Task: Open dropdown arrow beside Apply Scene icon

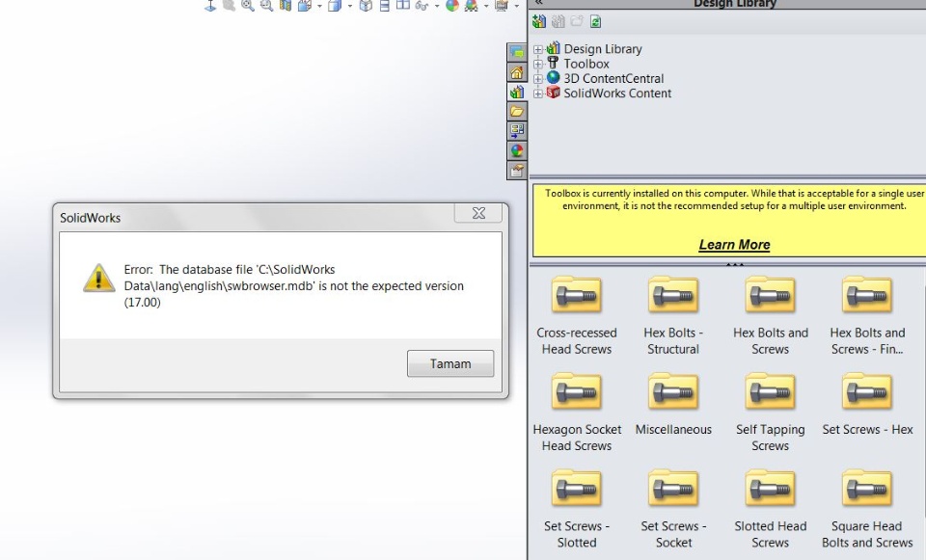Action: pyautogui.click(x=486, y=6)
